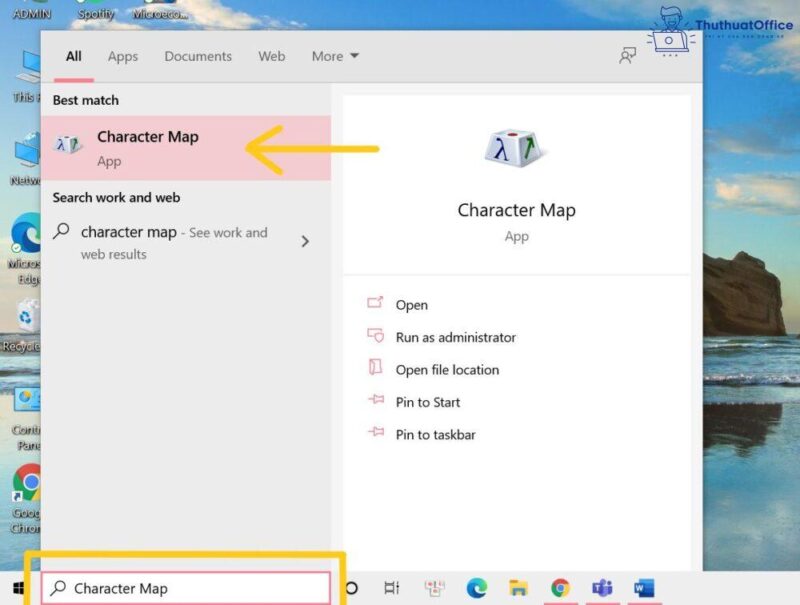Open File Explorer from the taskbar

coord(517,588)
